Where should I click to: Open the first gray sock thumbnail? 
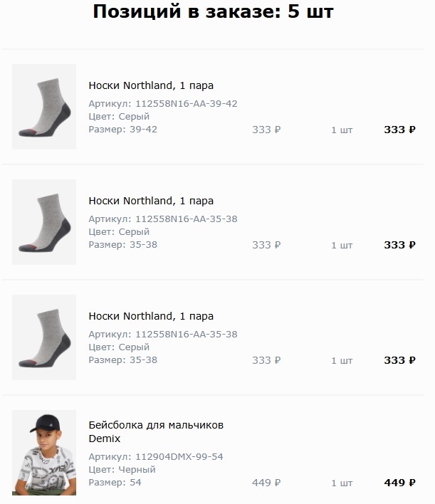(x=44, y=107)
